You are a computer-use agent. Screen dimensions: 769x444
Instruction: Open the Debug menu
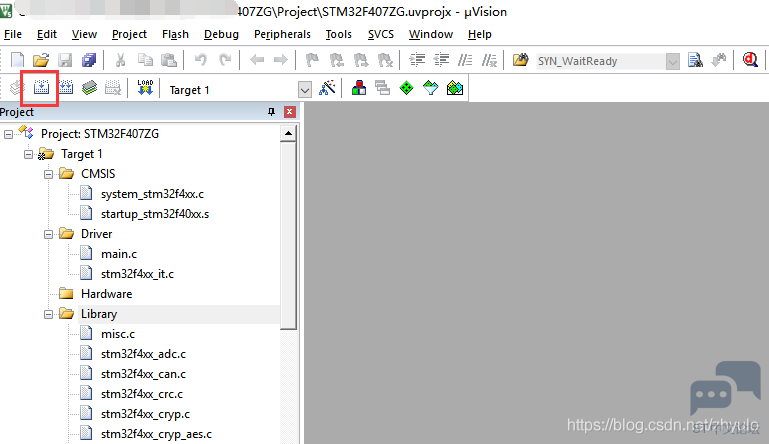point(221,34)
